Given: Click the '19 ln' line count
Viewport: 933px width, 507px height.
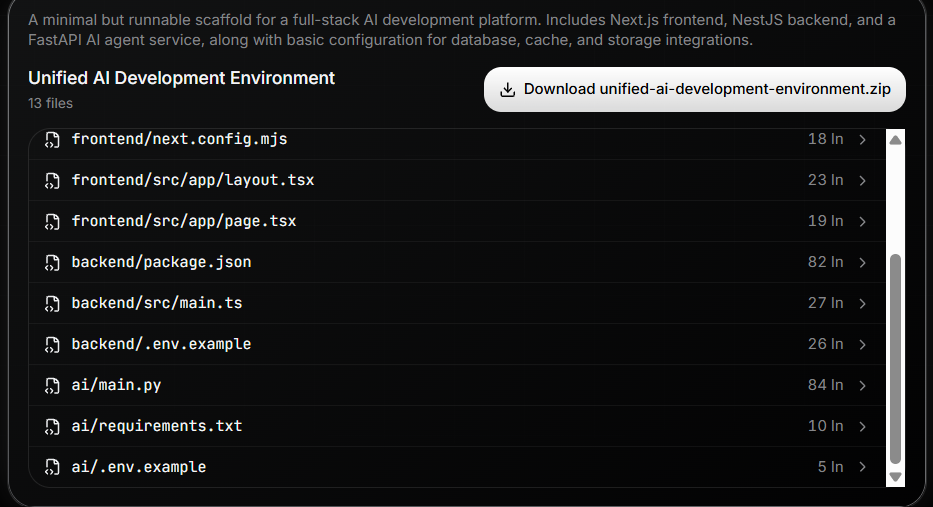Looking at the screenshot, I should 825,221.
